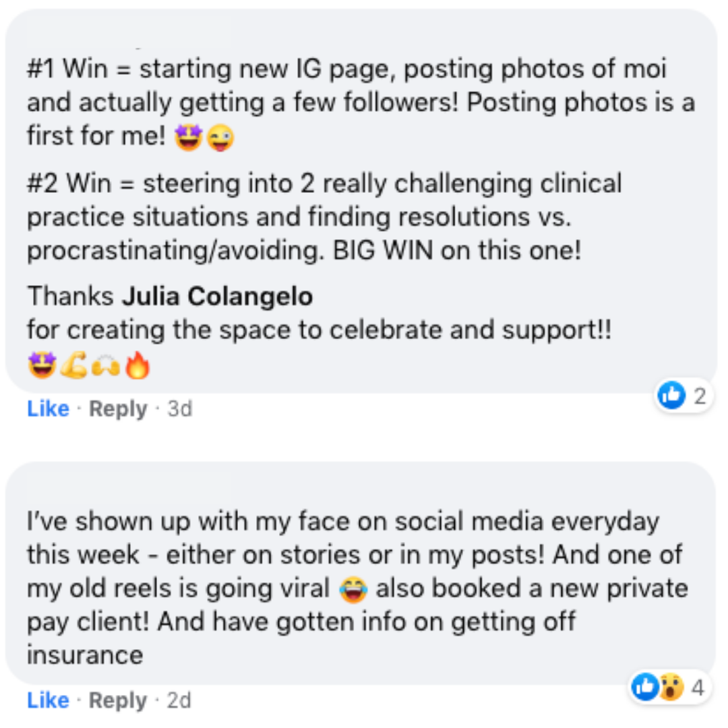Click the raised hands emoji
The width and height of the screenshot is (728, 728).
[106, 366]
